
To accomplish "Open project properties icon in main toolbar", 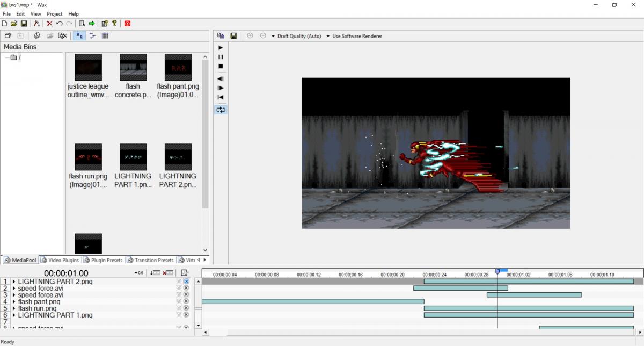I will click(x=105, y=24).
